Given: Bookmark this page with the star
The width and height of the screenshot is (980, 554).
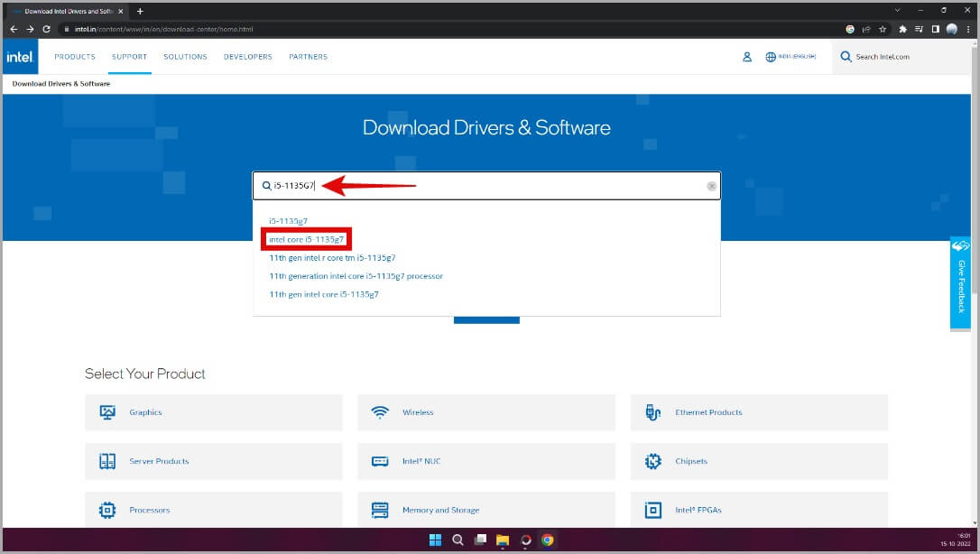Looking at the screenshot, I should point(883,30).
